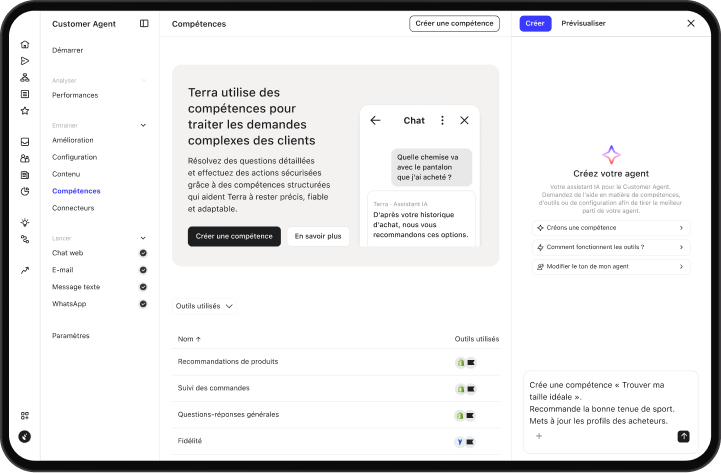721x473 pixels.
Task: Click the plus attachment icon in prompt box
Action: point(539,436)
